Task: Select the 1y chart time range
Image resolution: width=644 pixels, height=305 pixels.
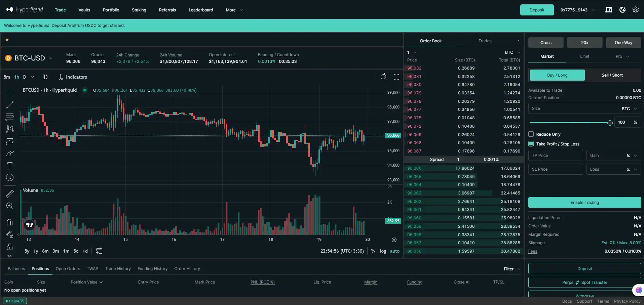Action: pyautogui.click(x=36, y=251)
